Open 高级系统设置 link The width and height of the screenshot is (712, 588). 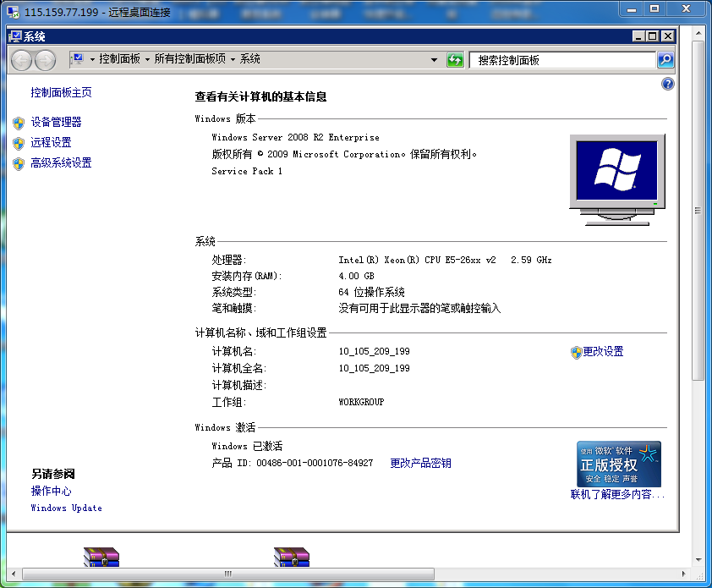[x=61, y=163]
